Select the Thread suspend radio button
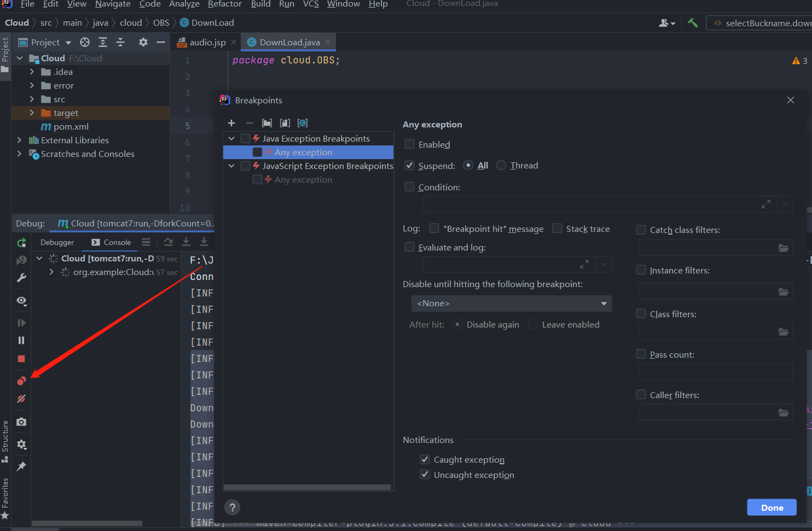The width and height of the screenshot is (812, 531). (x=501, y=165)
